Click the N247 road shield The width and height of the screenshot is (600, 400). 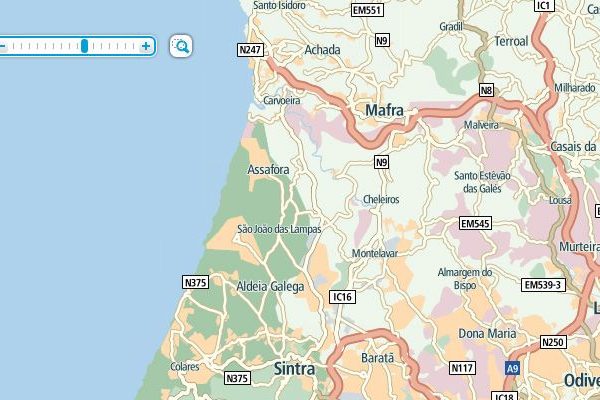[250, 50]
